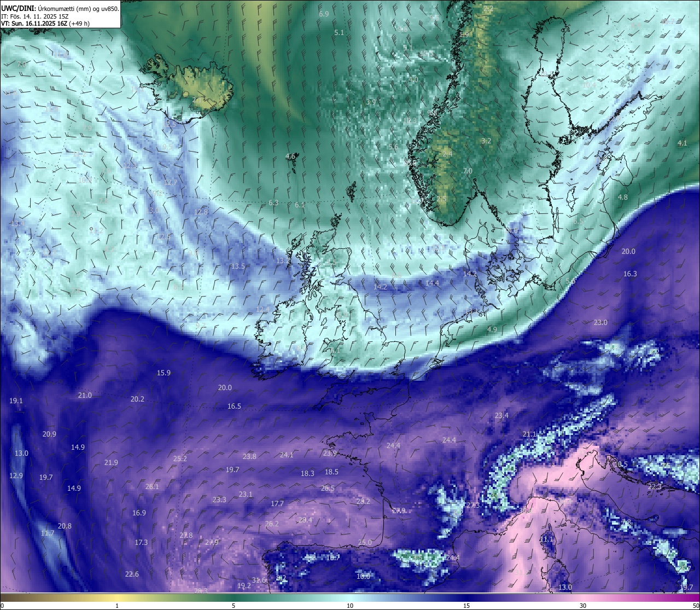Click the 17.7 value label
The image size is (700, 610).
277,503
